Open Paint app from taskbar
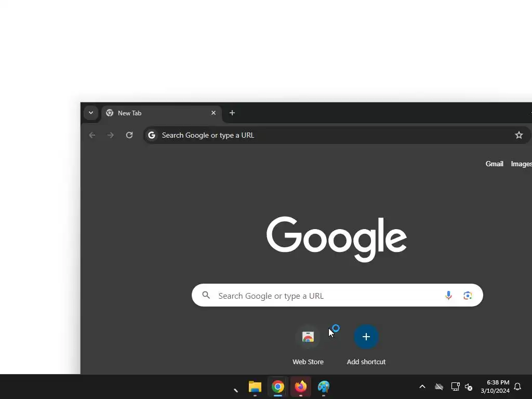The height and width of the screenshot is (399, 532). (x=324, y=387)
